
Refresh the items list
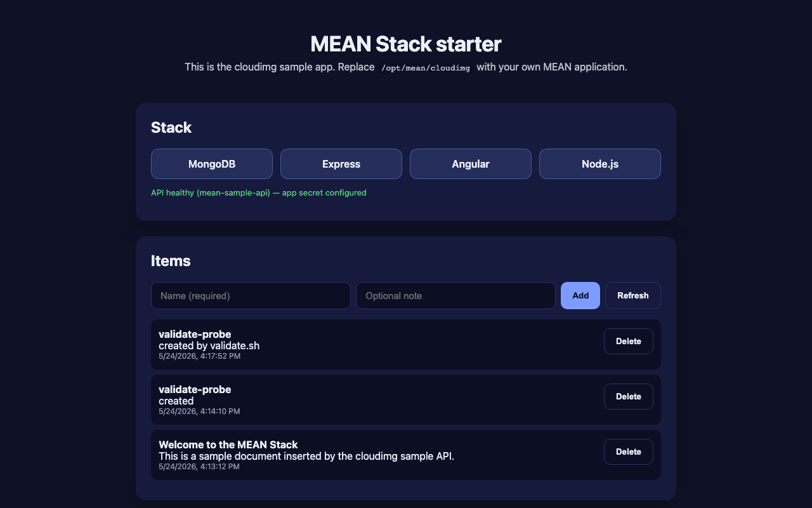tap(633, 295)
